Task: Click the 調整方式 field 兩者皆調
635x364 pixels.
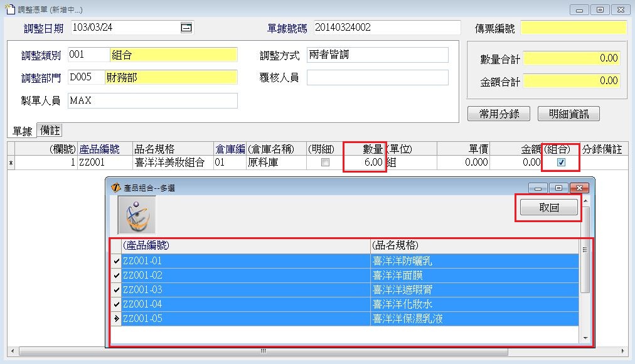Action: click(378, 55)
